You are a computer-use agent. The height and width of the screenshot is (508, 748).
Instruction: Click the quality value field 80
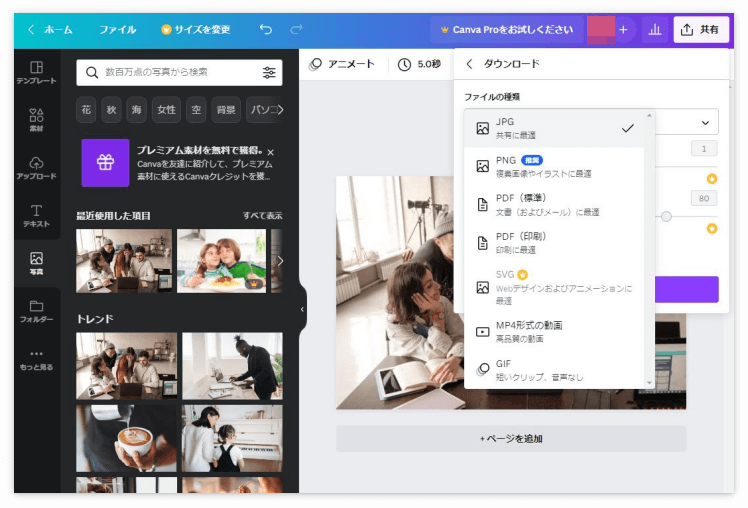point(704,198)
